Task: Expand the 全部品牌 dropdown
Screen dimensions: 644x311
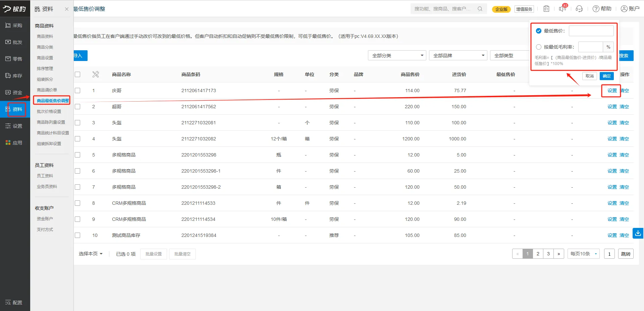Action: tap(458, 55)
